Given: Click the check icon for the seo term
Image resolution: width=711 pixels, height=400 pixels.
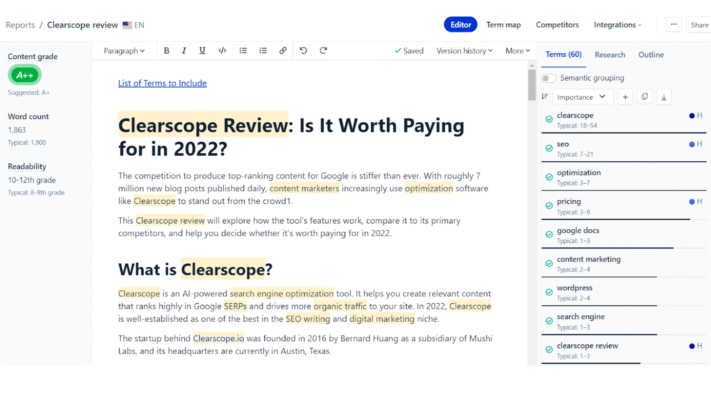Looking at the screenshot, I should pyautogui.click(x=549, y=148).
